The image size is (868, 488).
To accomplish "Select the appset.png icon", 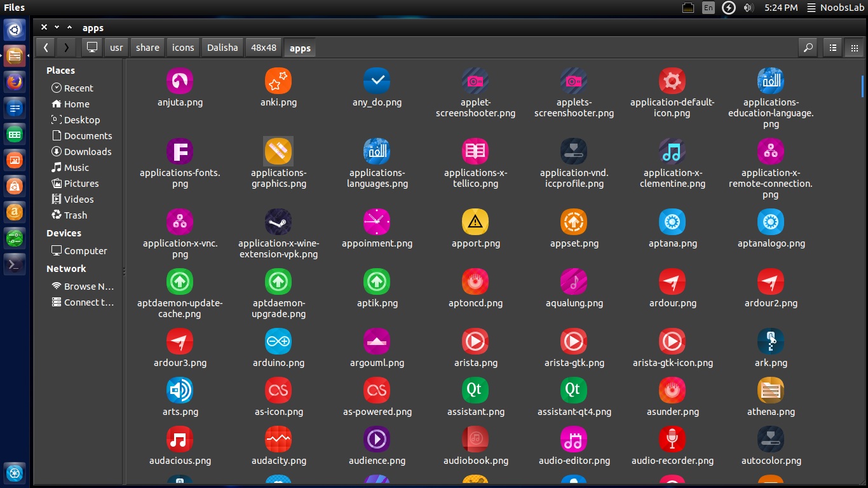I will click(x=574, y=222).
